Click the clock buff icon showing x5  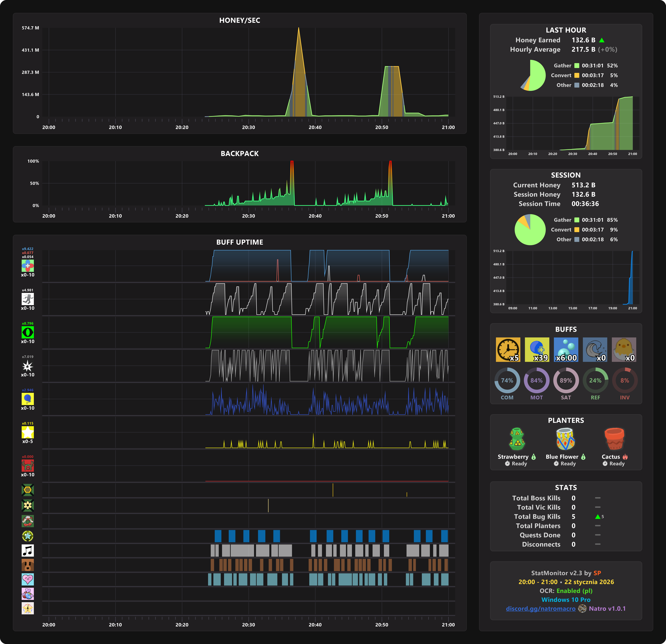point(508,349)
